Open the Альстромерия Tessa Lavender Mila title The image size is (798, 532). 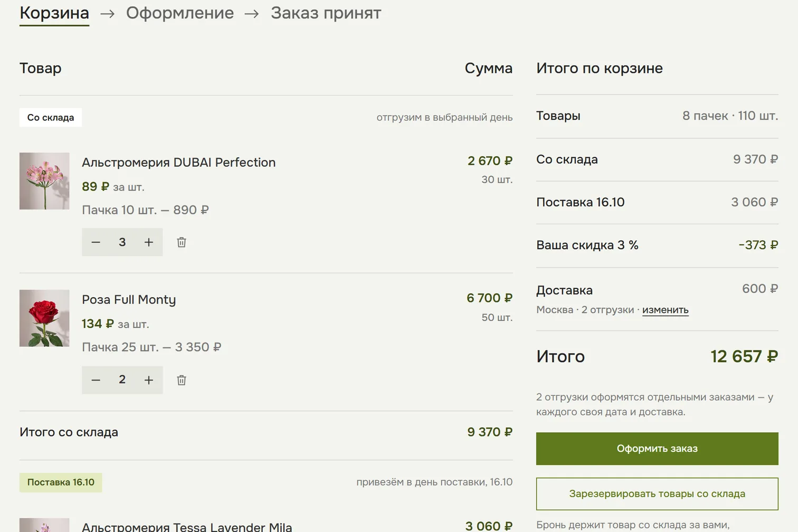pyautogui.click(x=187, y=526)
